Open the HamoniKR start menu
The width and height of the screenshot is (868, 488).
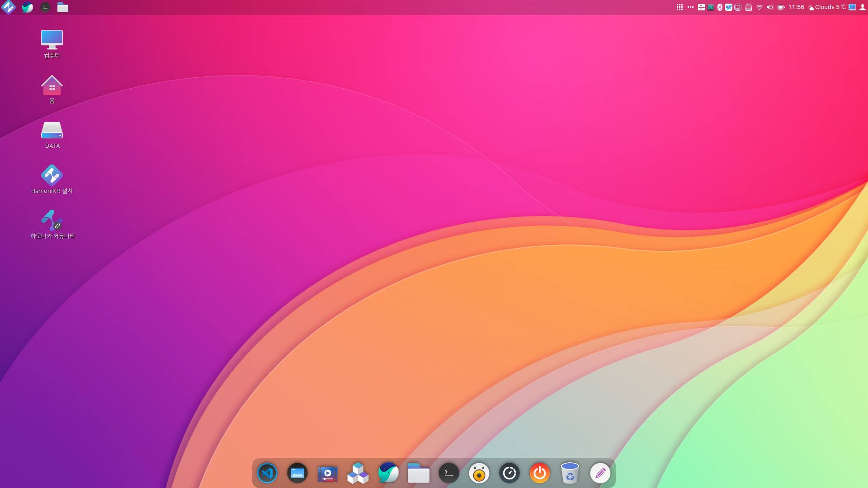9,7
